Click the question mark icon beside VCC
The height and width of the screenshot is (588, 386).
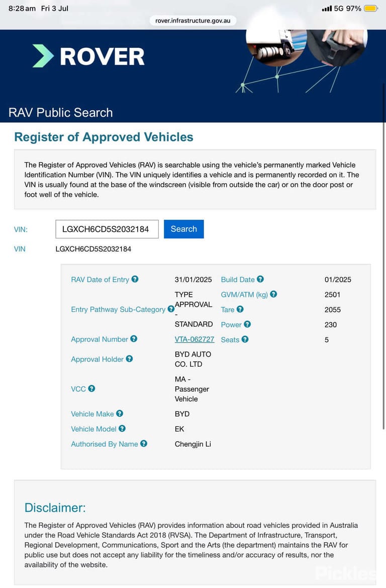tap(91, 388)
